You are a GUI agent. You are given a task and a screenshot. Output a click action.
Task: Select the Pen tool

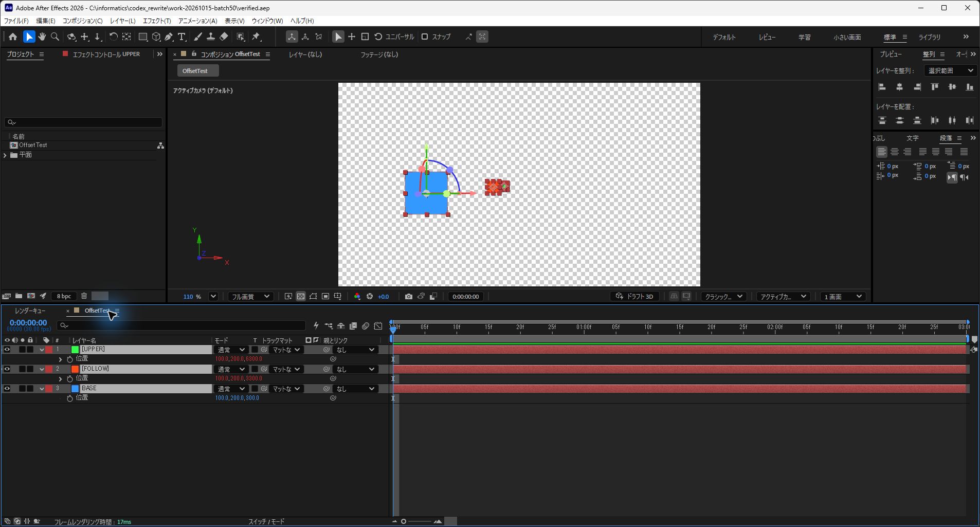coord(169,37)
